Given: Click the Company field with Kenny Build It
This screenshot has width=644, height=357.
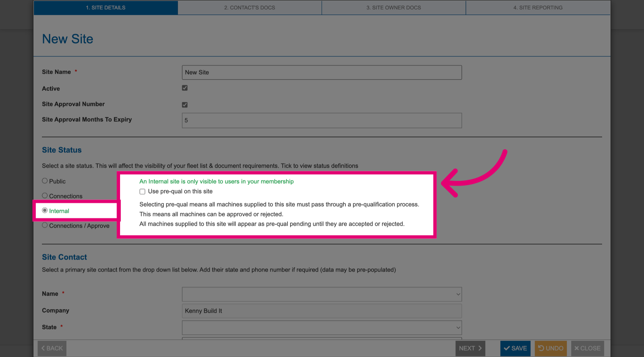Looking at the screenshot, I should [x=322, y=311].
